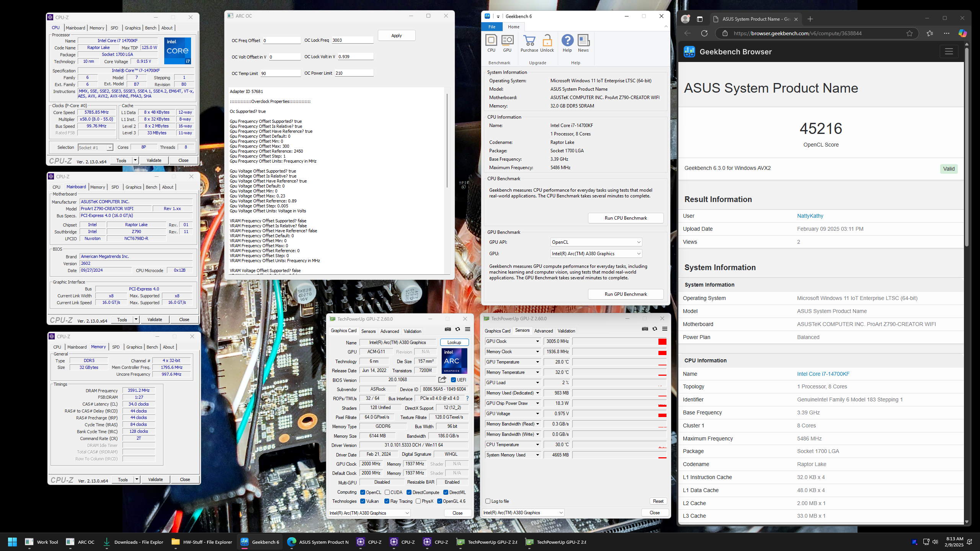Image resolution: width=980 pixels, height=551 pixels.
Task: Open NattyKathy user link
Action: pos(810,216)
